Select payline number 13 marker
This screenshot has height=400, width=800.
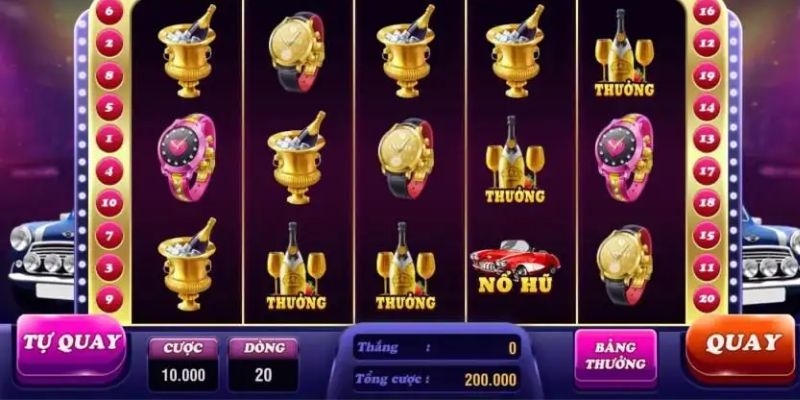click(707, 139)
